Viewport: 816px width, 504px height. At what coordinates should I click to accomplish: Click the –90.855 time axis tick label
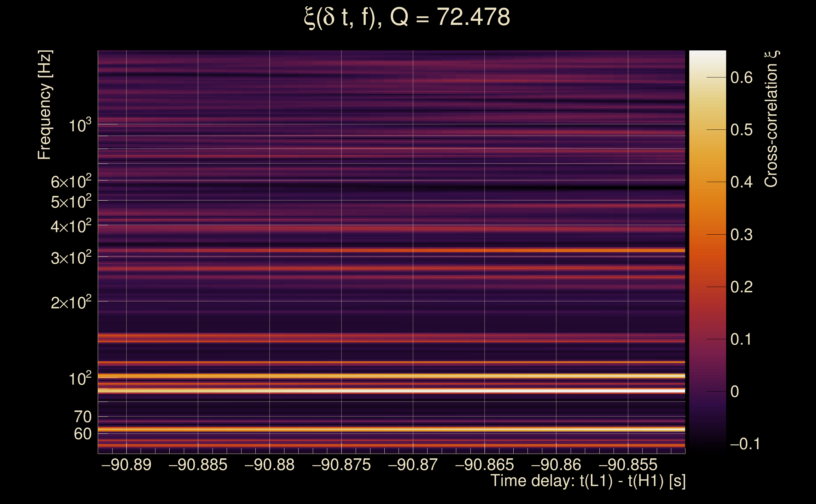[628, 465]
